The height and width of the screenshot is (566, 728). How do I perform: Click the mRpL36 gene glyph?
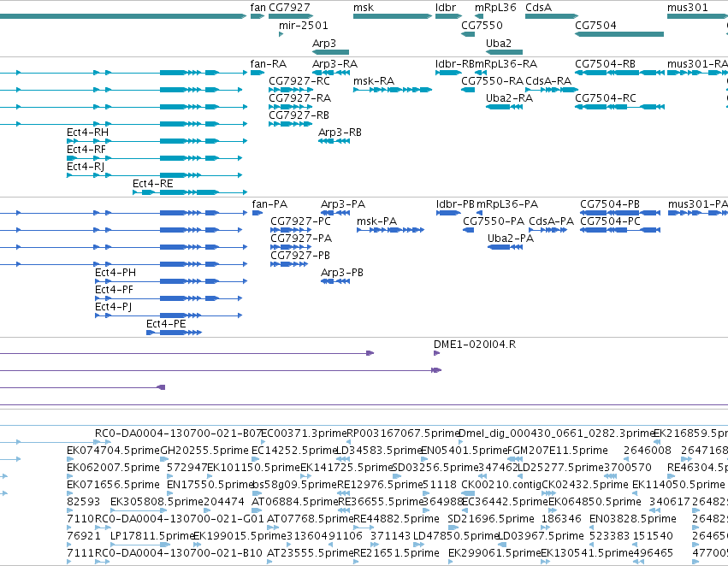pyautogui.click(x=479, y=16)
